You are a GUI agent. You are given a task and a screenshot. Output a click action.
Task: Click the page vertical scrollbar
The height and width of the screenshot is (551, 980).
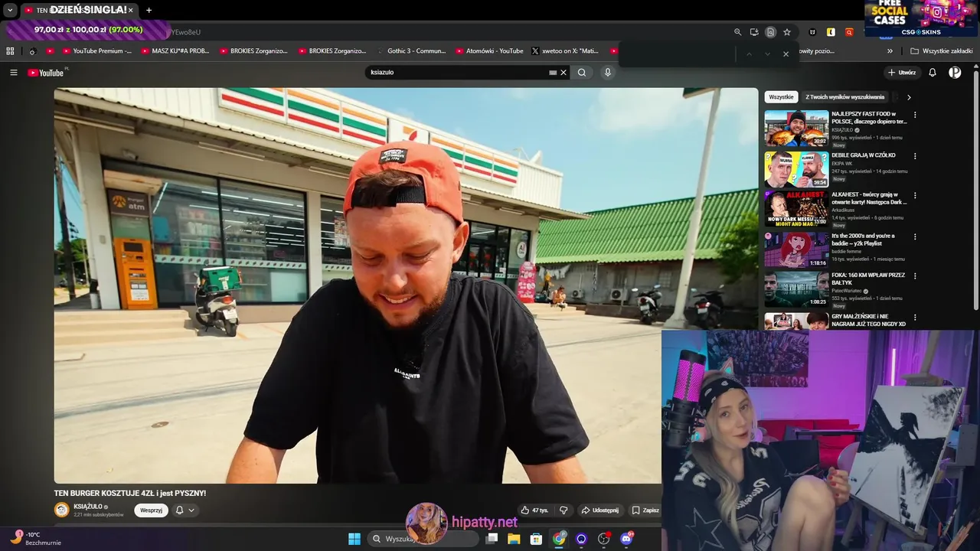click(976, 191)
